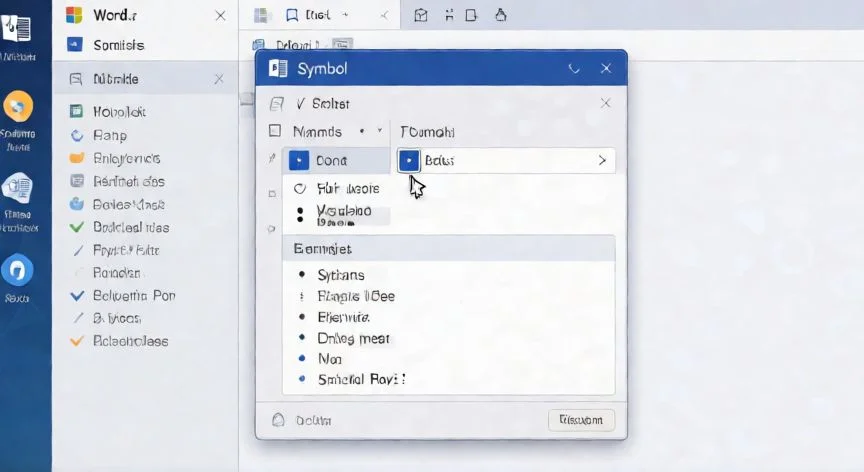Click the document icon beside Dclogi below tabs
864x472 pixels.
(258, 45)
